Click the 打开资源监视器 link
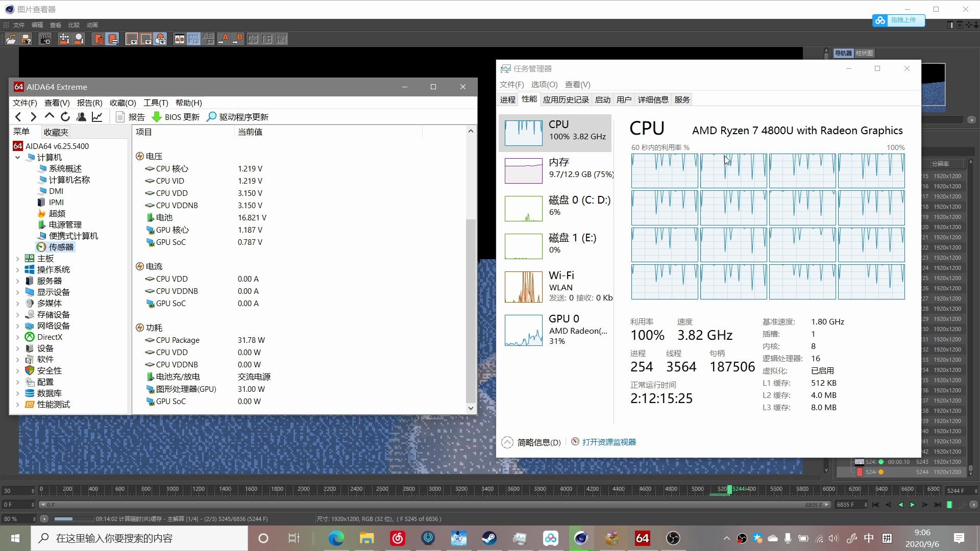Image resolution: width=980 pixels, height=551 pixels. click(x=609, y=442)
